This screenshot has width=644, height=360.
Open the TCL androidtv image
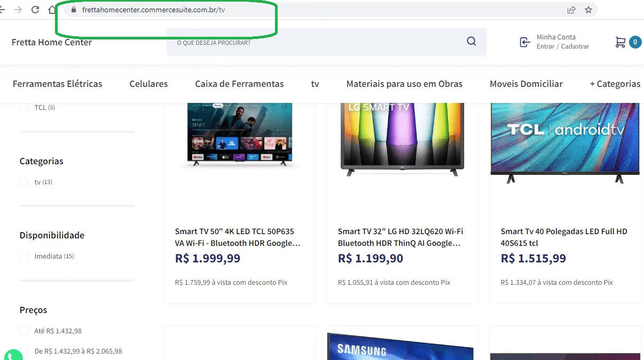coord(565,143)
